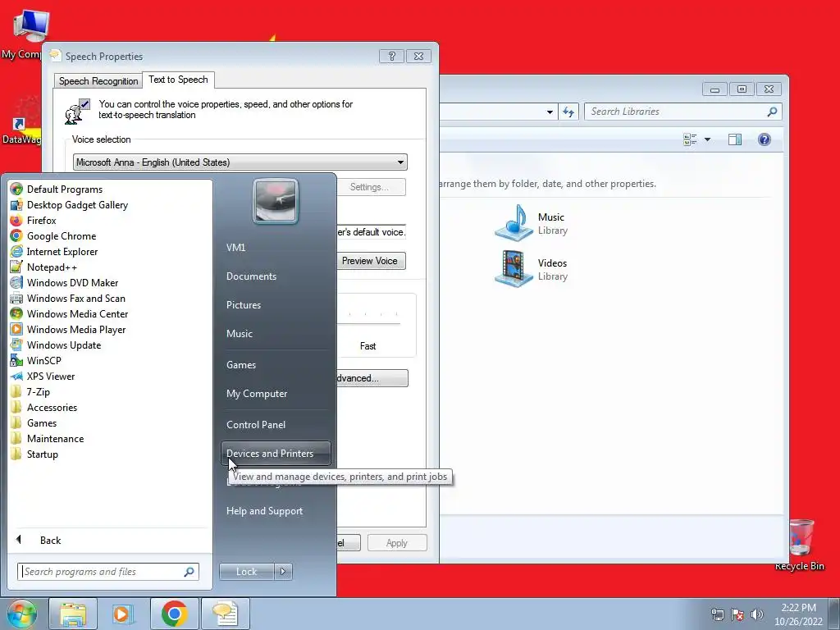Click the volume icon in system tray
840x630 pixels.
click(x=757, y=614)
